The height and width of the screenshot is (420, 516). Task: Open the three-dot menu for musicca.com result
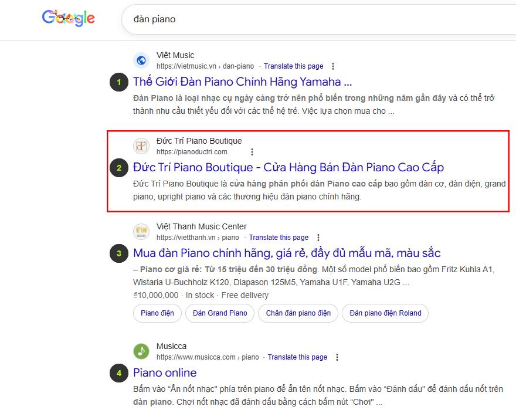(337, 357)
